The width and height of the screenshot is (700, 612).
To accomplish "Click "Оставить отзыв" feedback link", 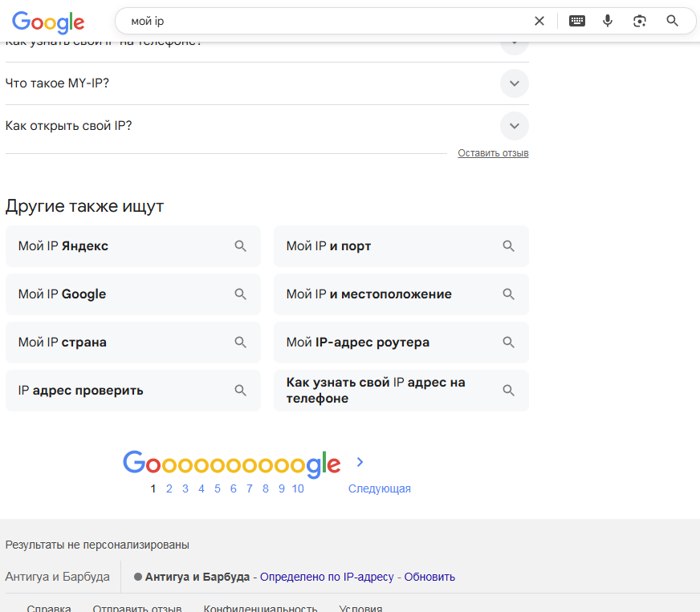I will [x=493, y=153].
